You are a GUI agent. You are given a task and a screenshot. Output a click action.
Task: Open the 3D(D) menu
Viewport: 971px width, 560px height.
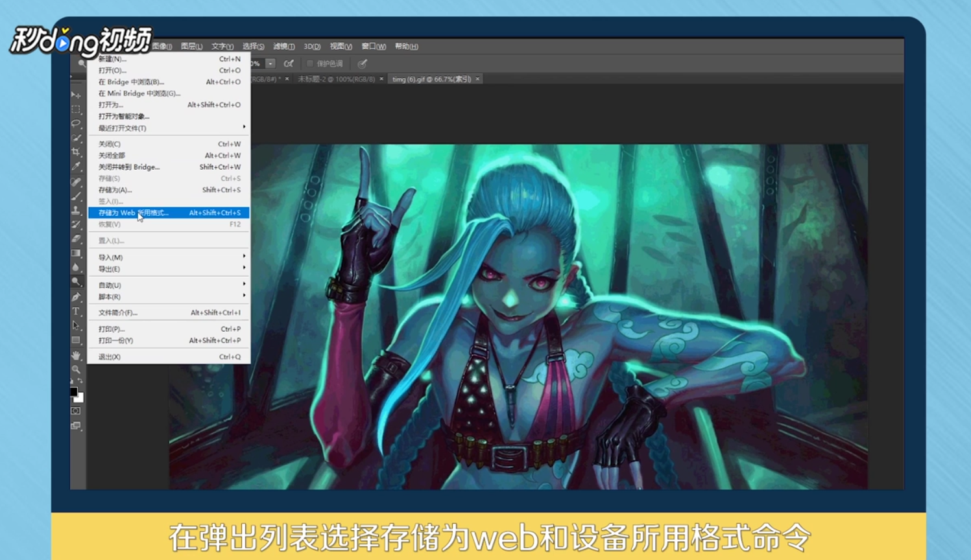point(312,46)
